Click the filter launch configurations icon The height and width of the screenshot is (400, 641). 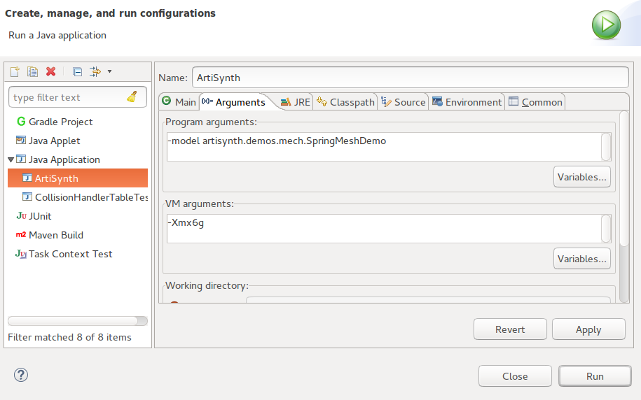pos(95,72)
